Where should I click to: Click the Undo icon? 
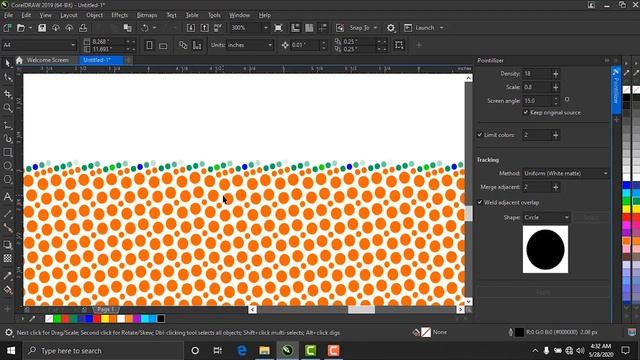[x=144, y=28]
